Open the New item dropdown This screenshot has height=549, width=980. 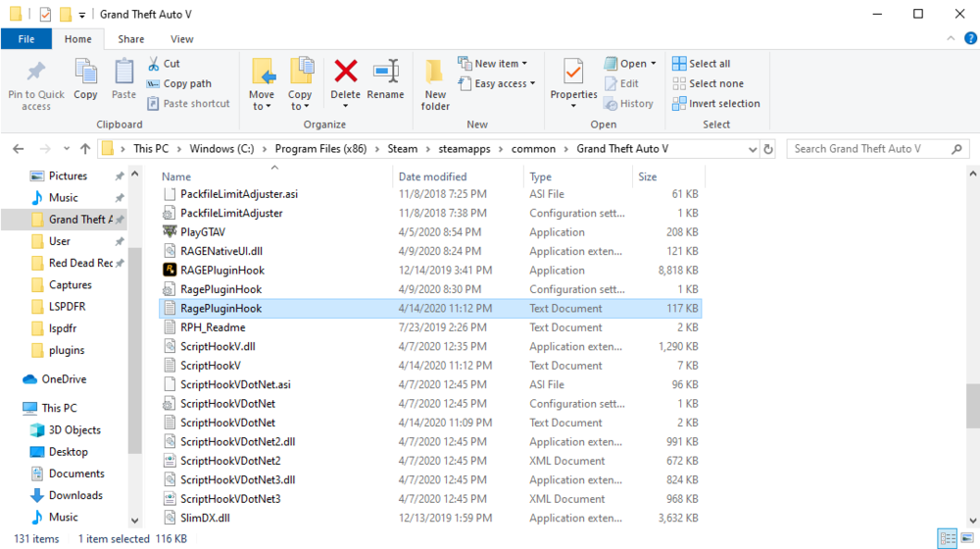pyautogui.click(x=493, y=63)
